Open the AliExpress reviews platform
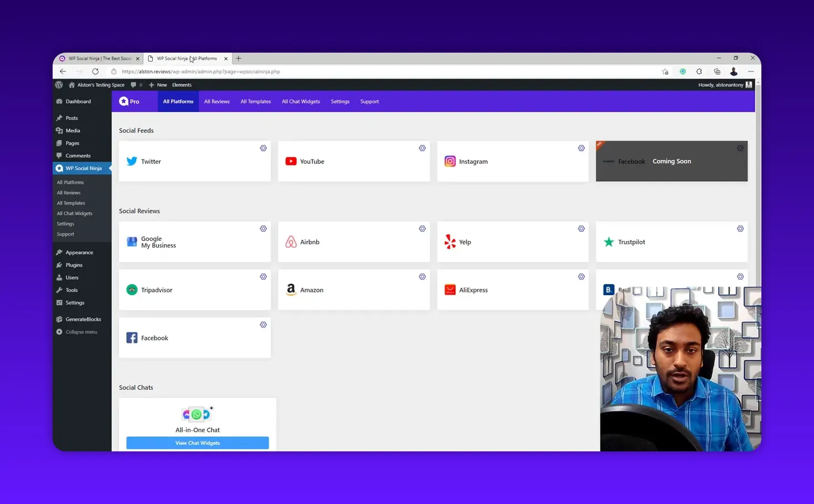This screenshot has height=504, width=814. (x=473, y=290)
